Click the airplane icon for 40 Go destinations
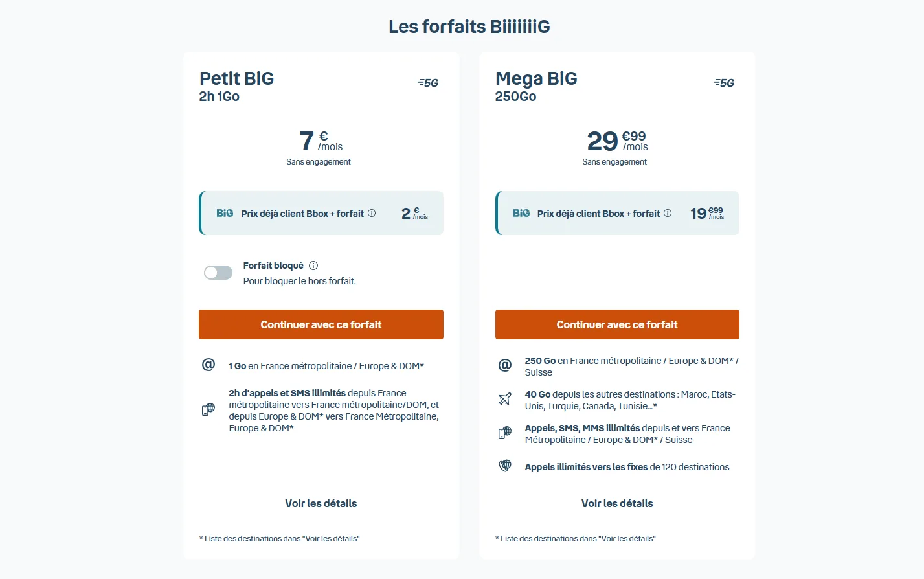This screenshot has width=924, height=579. 505,400
